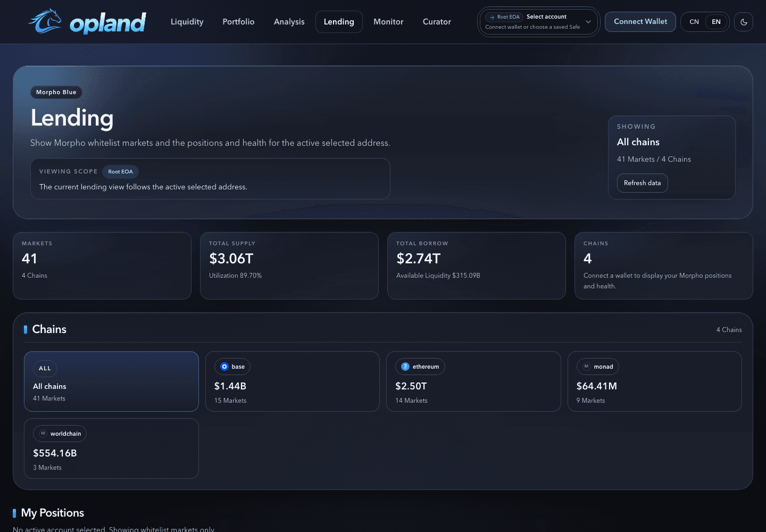The height and width of the screenshot is (532, 766).
Task: Open the Portfolio tab
Action: [238, 22]
